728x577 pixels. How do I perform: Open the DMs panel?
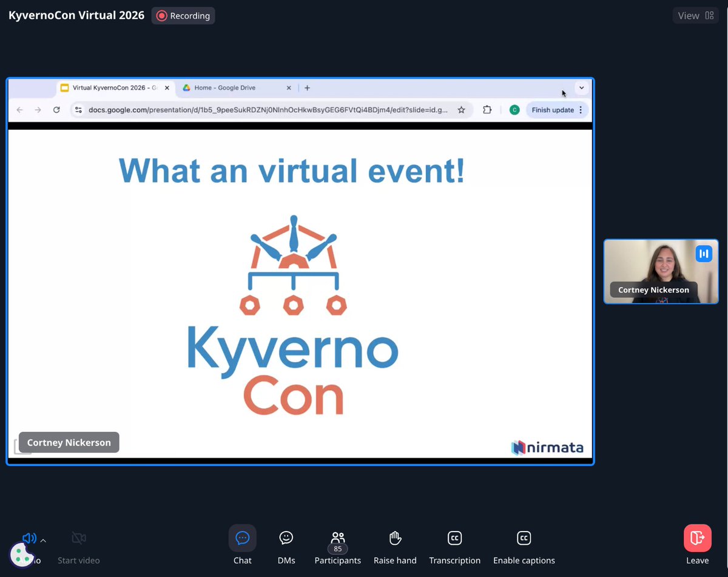286,545
